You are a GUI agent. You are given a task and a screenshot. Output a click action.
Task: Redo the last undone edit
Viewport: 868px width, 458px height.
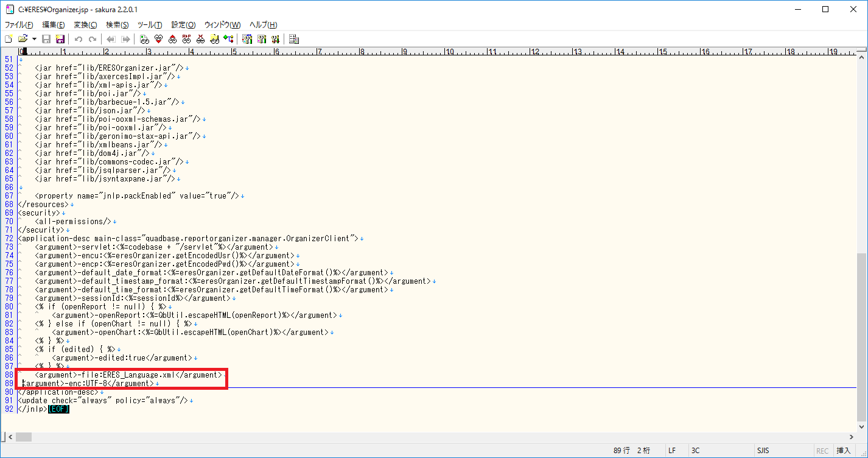[x=93, y=39]
